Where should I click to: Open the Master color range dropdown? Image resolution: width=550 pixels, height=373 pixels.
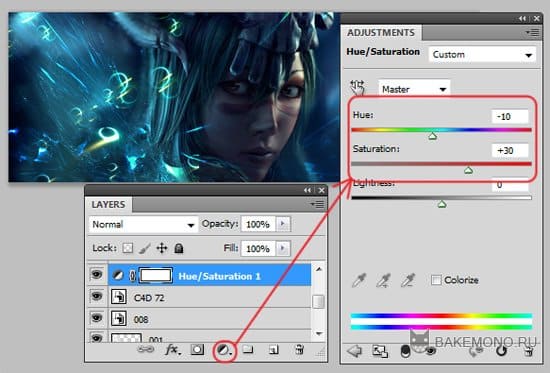pyautogui.click(x=414, y=89)
